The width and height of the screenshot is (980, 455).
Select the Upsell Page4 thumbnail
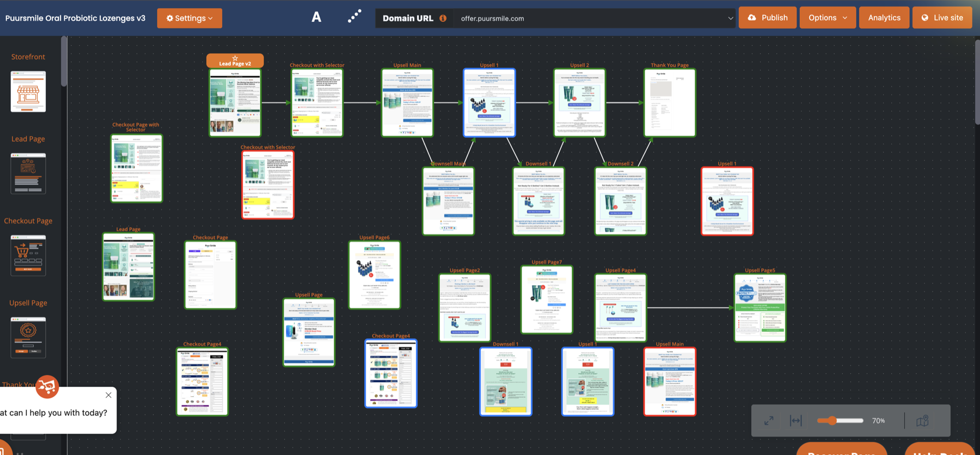[x=621, y=308]
